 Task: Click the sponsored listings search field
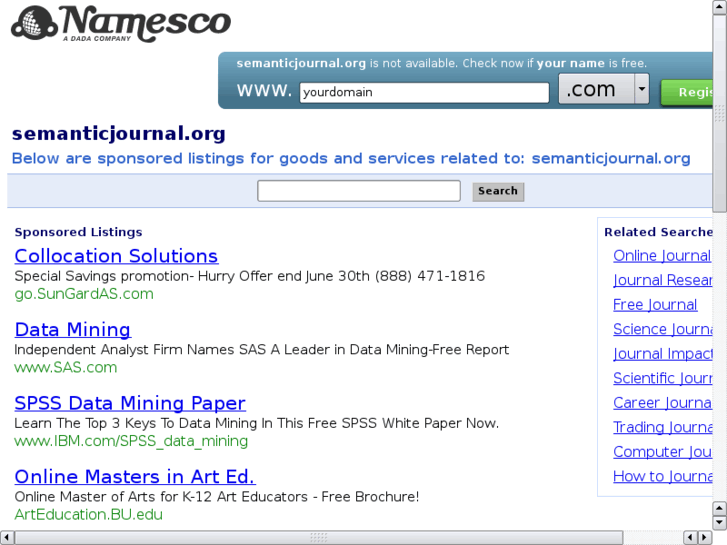point(359,191)
